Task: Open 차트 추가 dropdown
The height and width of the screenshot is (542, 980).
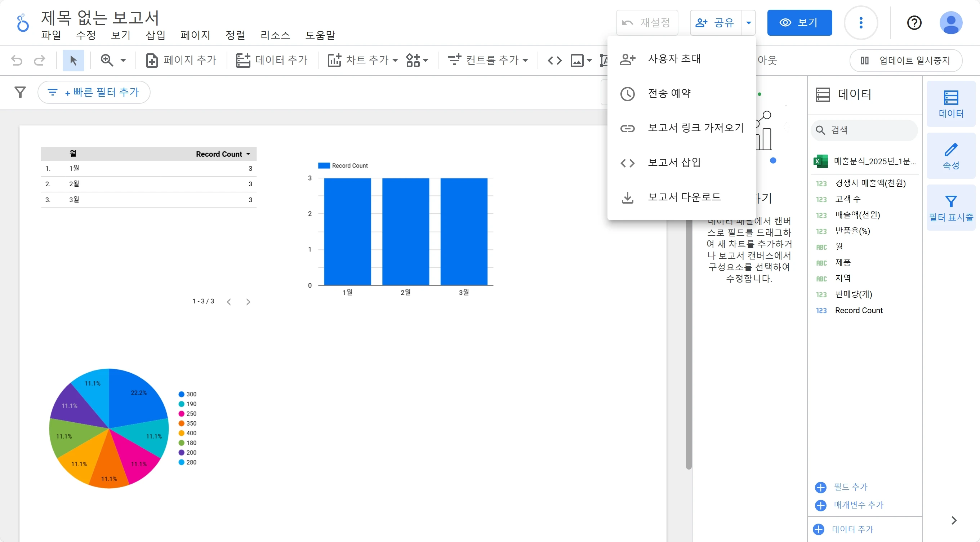Action: pos(363,60)
